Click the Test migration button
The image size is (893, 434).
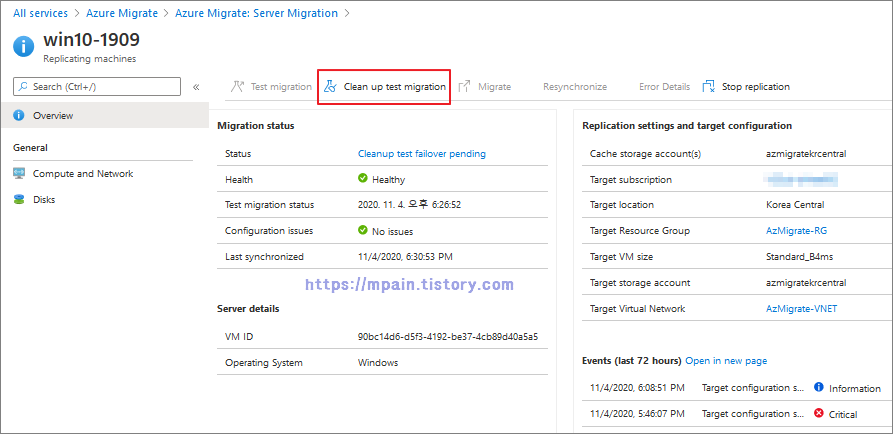271,87
